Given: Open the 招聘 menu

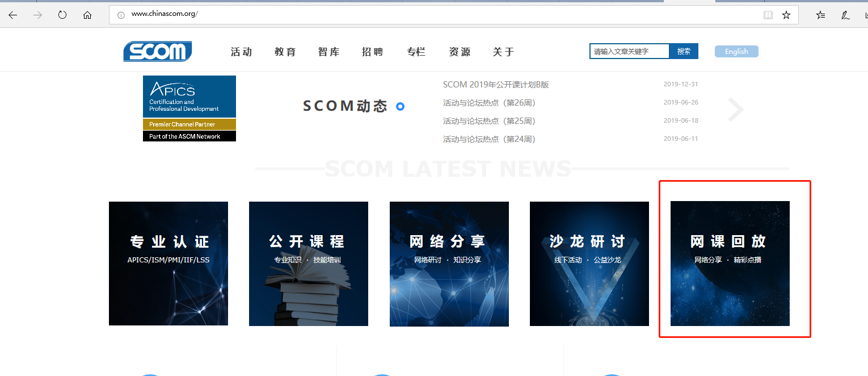Looking at the screenshot, I should click(x=373, y=52).
